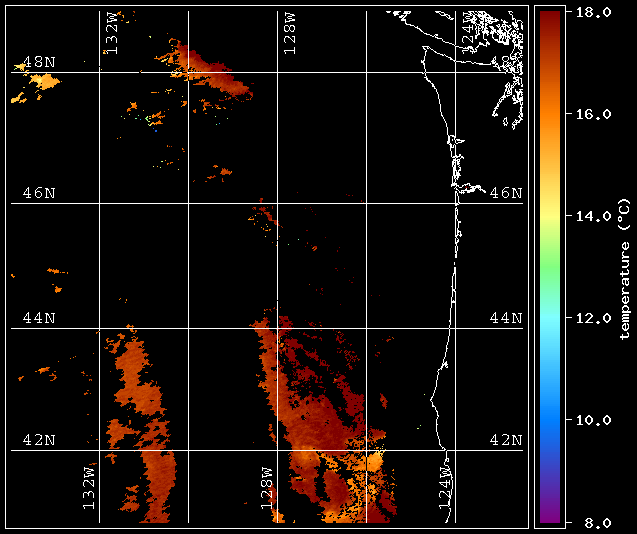
Task: Click the 18.0 label on the colorbar
Action: click(x=589, y=12)
